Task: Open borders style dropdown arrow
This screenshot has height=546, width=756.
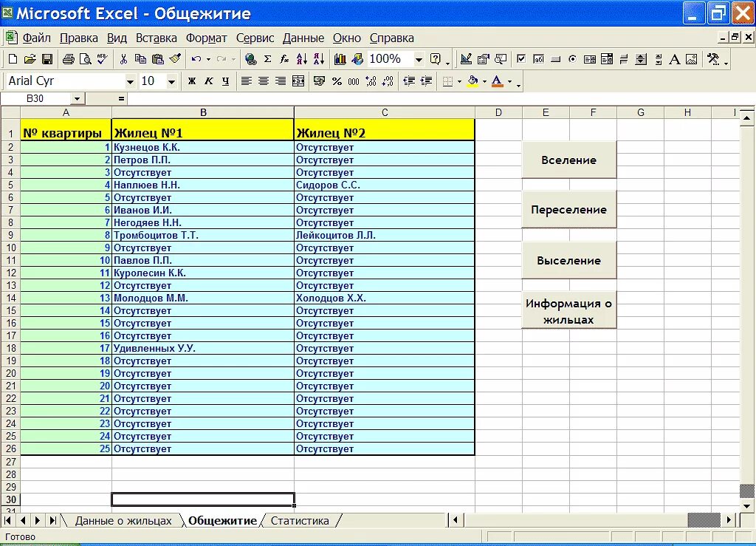Action: pyautogui.click(x=459, y=81)
